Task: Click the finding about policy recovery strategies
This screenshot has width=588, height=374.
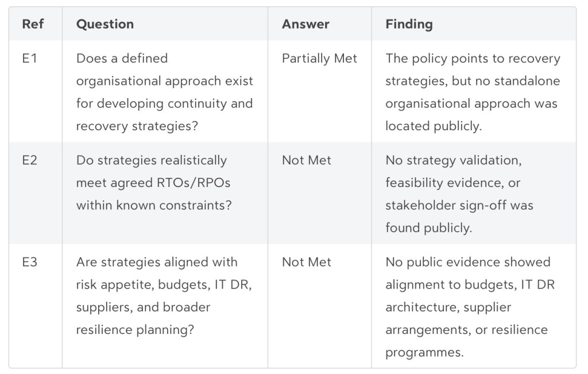Action: pyautogui.click(x=473, y=92)
